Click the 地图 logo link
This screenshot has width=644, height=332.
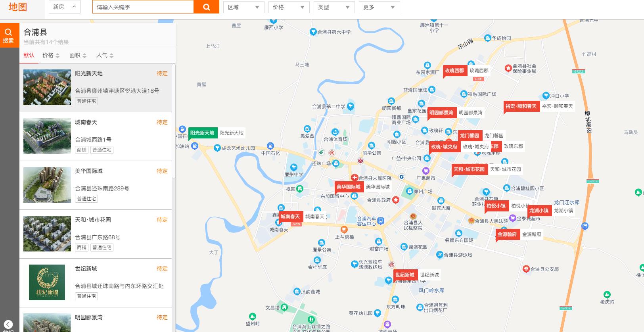[17, 7]
